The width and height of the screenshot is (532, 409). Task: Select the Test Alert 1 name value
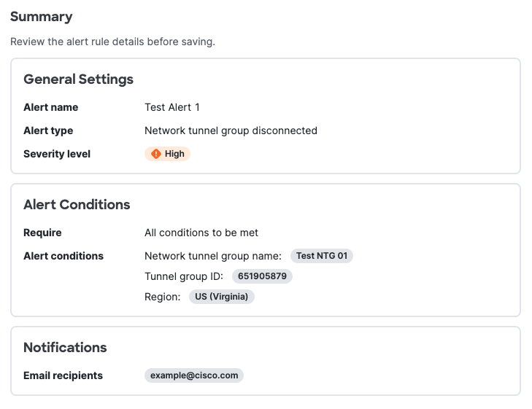pyautogui.click(x=172, y=107)
